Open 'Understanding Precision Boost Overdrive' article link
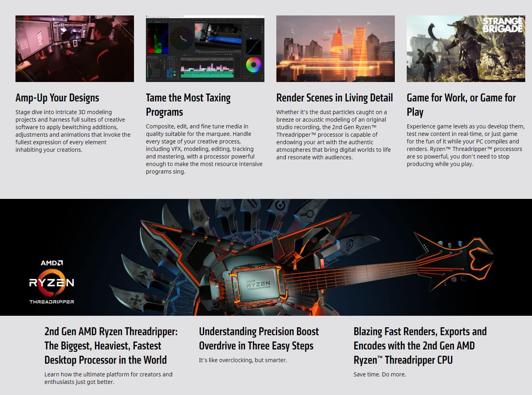The height and width of the screenshot is (395, 532). [x=259, y=338]
